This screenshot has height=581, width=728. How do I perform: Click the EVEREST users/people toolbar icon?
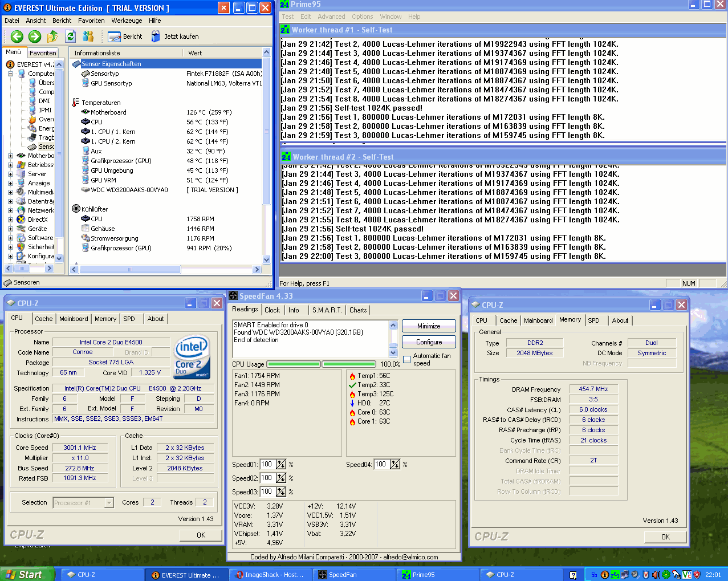click(88, 36)
